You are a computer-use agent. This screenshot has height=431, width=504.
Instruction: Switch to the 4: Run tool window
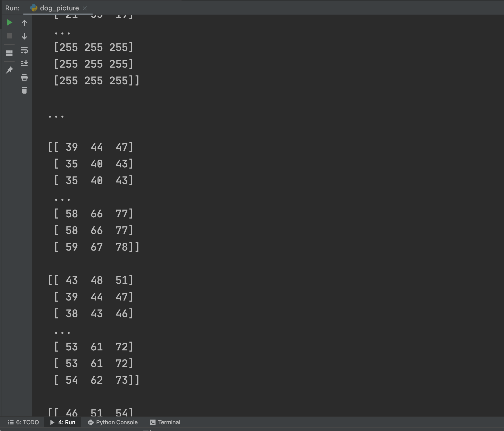coord(63,422)
